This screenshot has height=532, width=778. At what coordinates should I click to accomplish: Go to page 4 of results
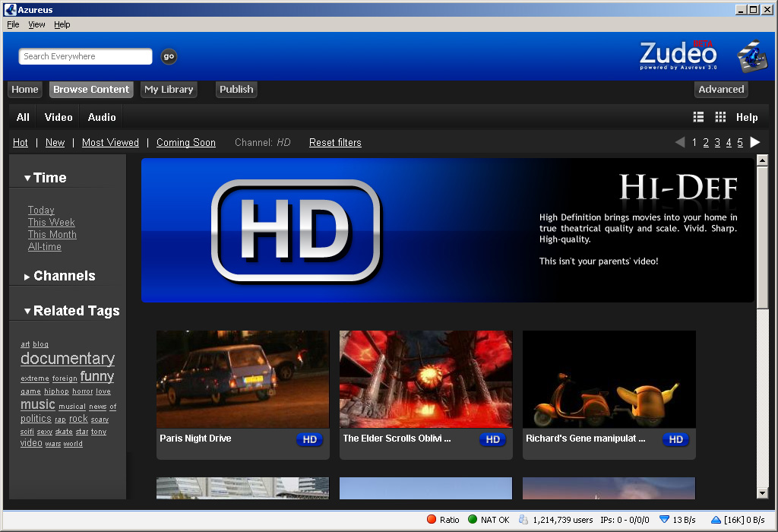pos(729,142)
